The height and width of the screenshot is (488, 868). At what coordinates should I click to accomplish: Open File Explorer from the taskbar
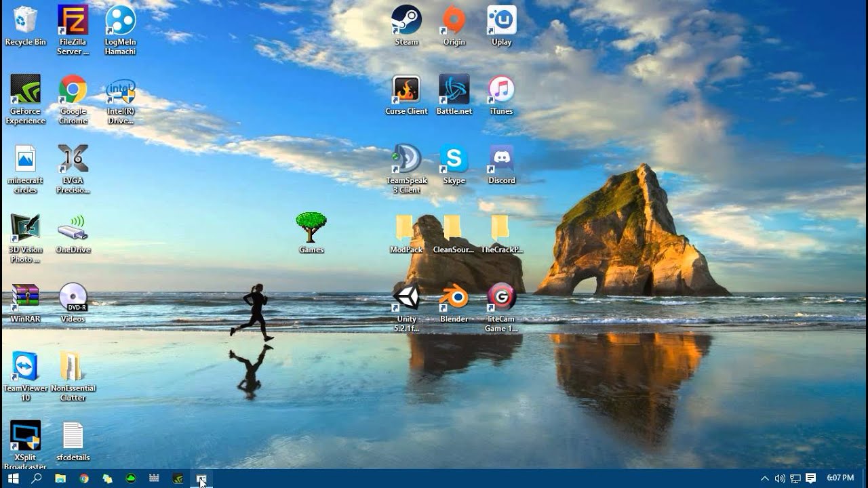(x=60, y=479)
